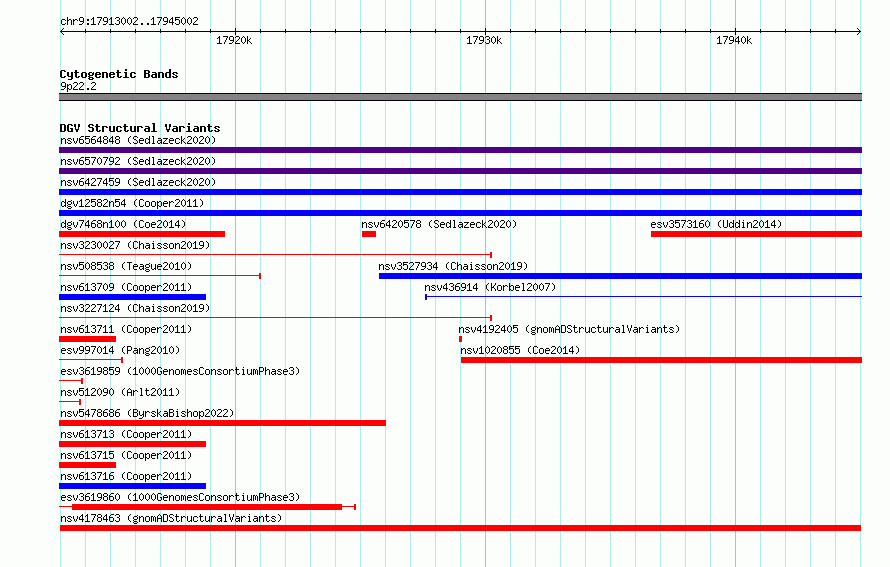Click the chr9:17913002..17945002 region label
Viewport: 890px width, 567px height.
coord(129,21)
